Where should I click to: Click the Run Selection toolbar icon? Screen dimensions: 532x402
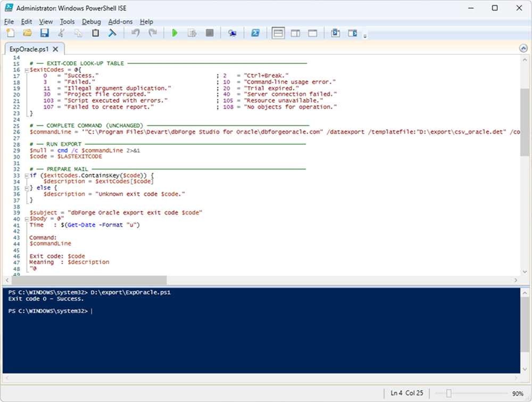(192, 34)
